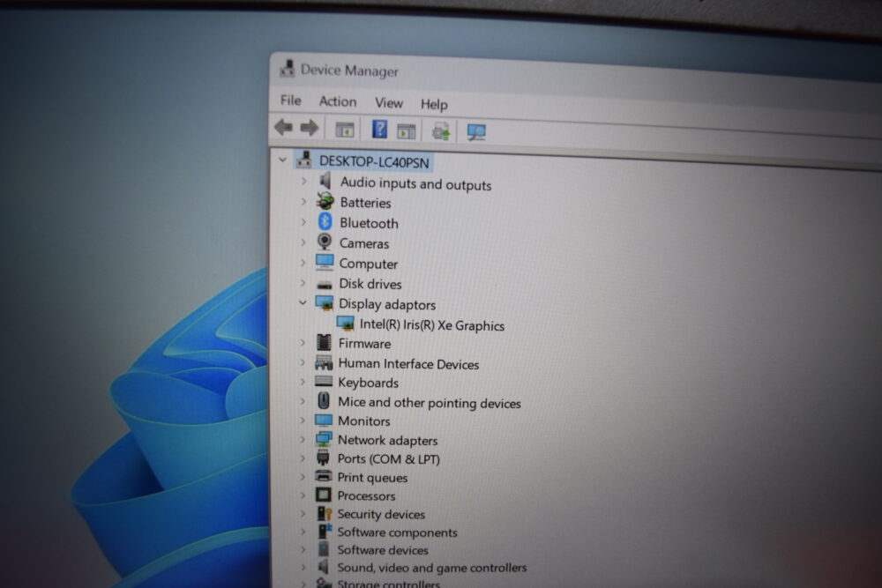Expand the Bluetooth category
The height and width of the screenshot is (588, 882).
(303, 221)
